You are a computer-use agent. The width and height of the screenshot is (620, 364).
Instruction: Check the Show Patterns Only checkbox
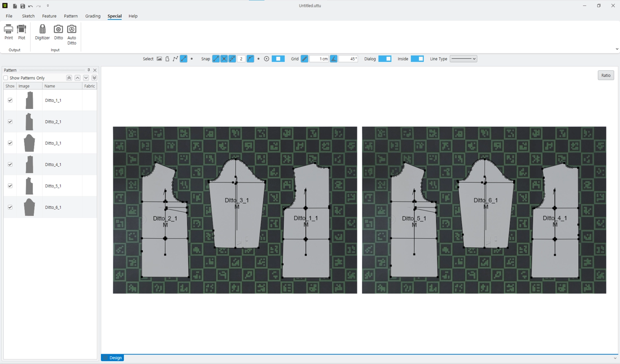click(x=6, y=78)
